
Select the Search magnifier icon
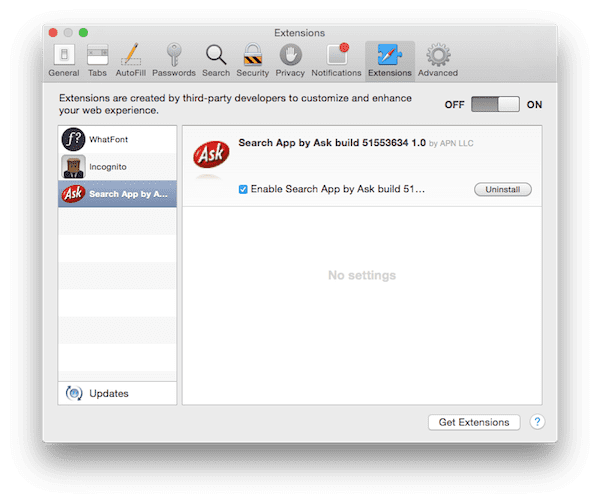pos(215,59)
